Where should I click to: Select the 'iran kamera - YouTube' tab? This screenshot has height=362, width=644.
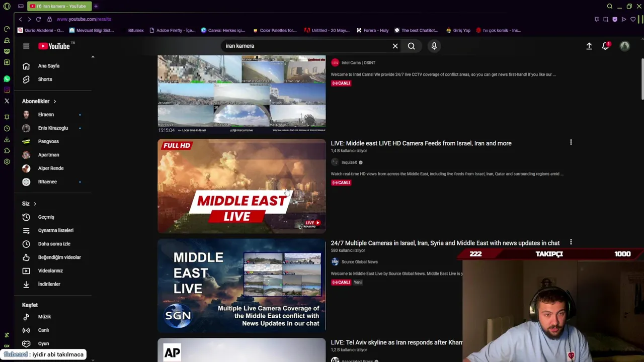pos(59,7)
